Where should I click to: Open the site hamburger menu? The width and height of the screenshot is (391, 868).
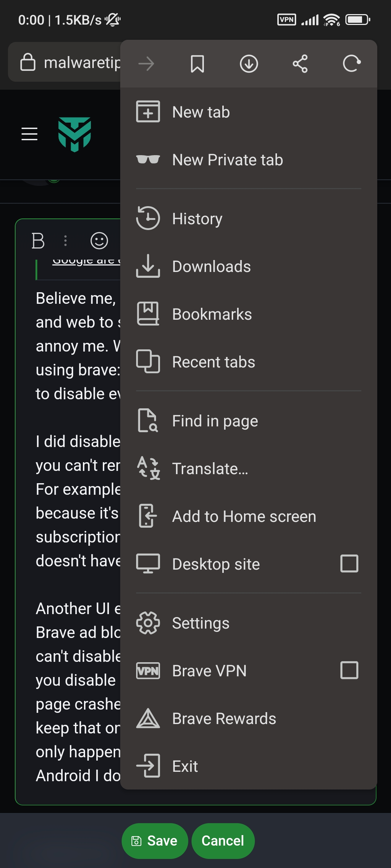pyautogui.click(x=29, y=134)
